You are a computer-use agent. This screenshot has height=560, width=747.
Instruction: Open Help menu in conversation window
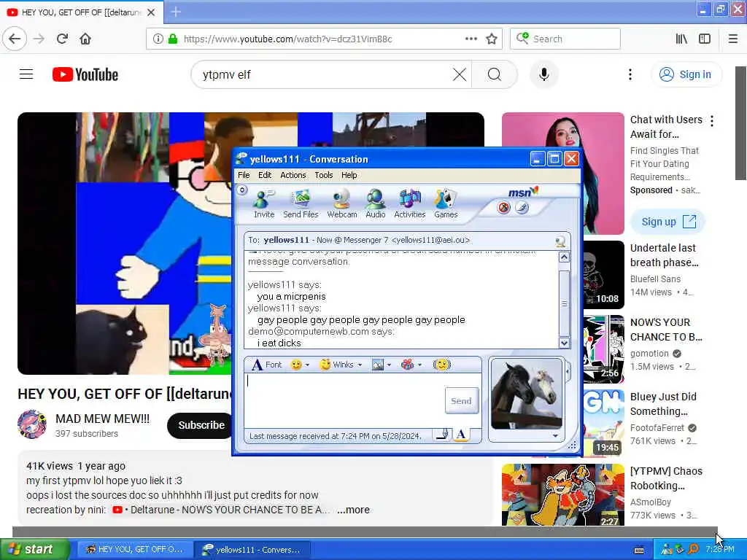(349, 175)
